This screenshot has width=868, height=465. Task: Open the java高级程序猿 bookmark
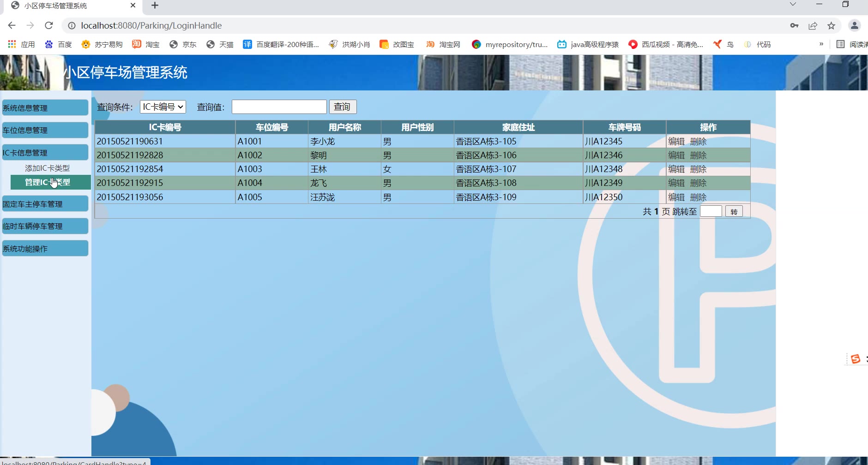pos(588,44)
